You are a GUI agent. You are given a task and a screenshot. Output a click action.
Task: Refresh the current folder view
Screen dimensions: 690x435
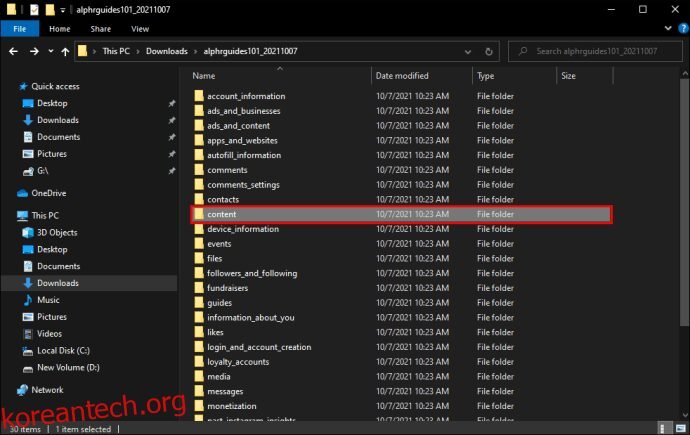coord(488,51)
